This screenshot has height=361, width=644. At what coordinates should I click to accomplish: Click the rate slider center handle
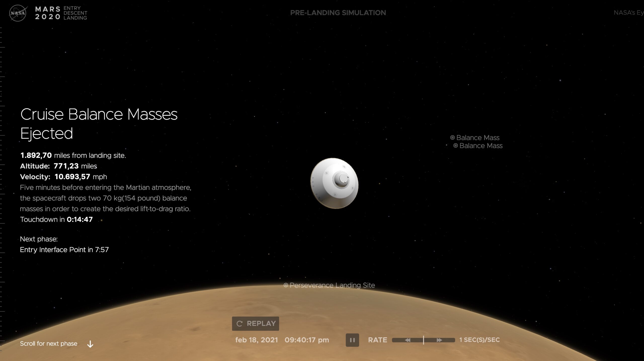pos(424,340)
